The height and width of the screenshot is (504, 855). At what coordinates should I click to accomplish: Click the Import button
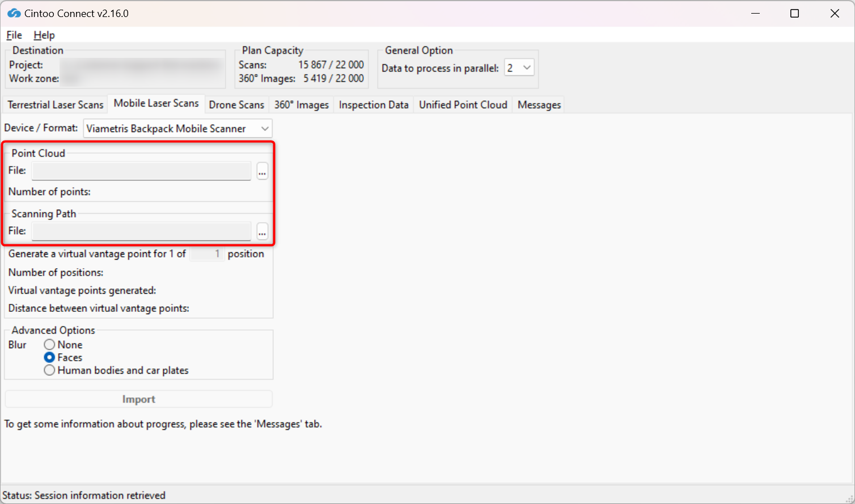click(139, 399)
